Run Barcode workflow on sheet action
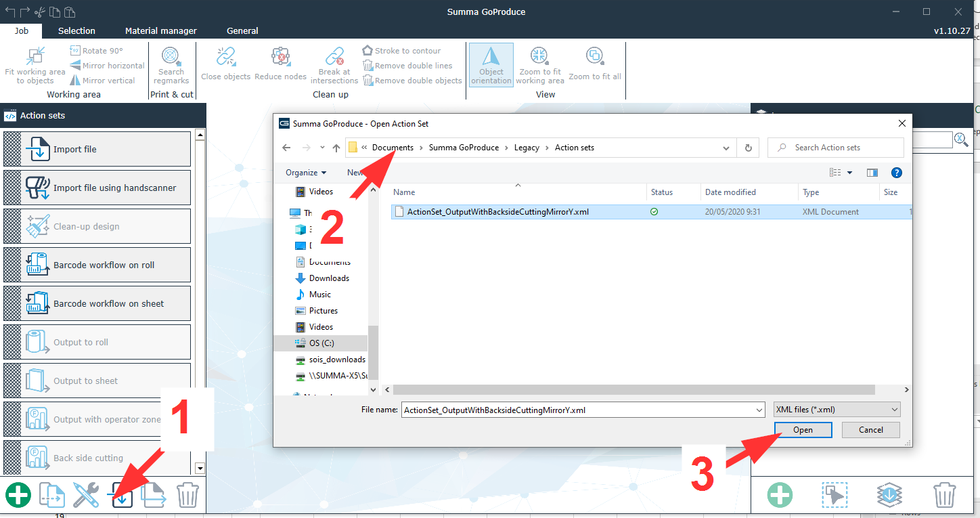This screenshot has width=980, height=518. [x=97, y=303]
